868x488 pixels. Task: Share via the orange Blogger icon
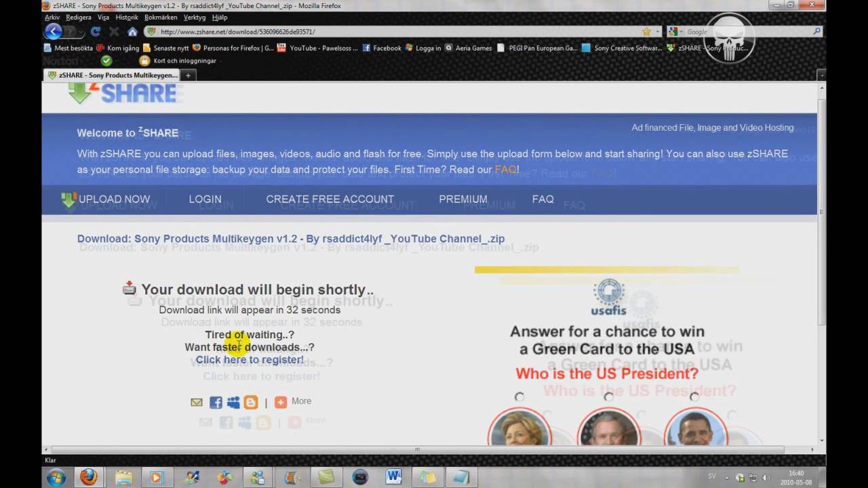click(x=251, y=402)
